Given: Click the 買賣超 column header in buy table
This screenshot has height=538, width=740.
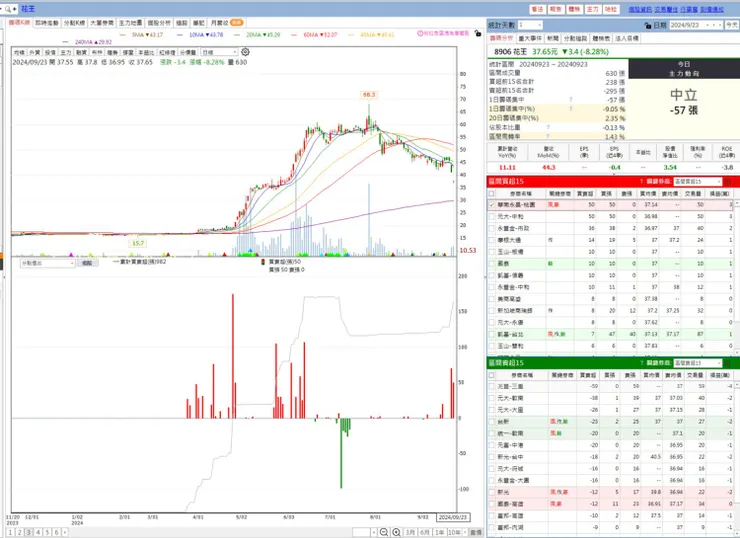Looking at the screenshot, I should tap(585, 193).
